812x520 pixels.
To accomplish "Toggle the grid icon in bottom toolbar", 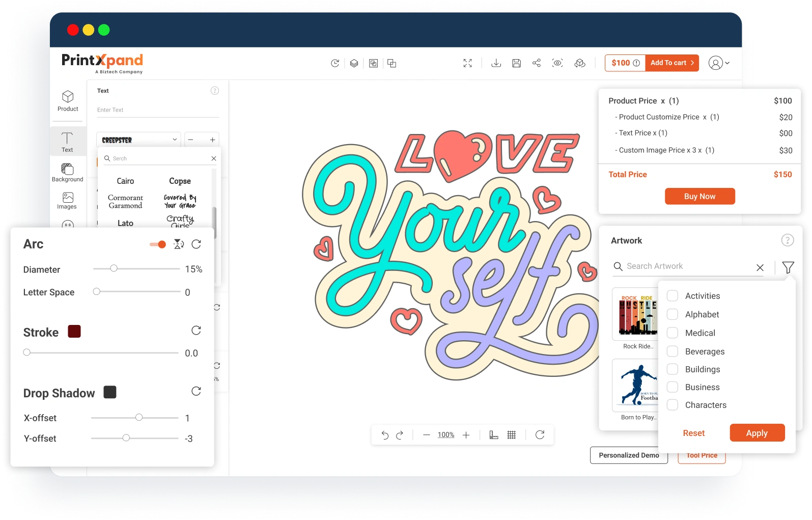I will (512, 435).
